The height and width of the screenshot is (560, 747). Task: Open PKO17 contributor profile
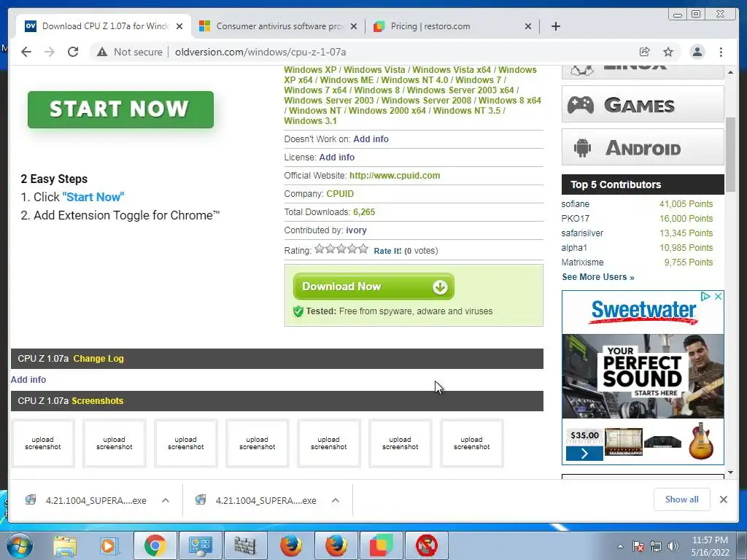click(x=575, y=219)
